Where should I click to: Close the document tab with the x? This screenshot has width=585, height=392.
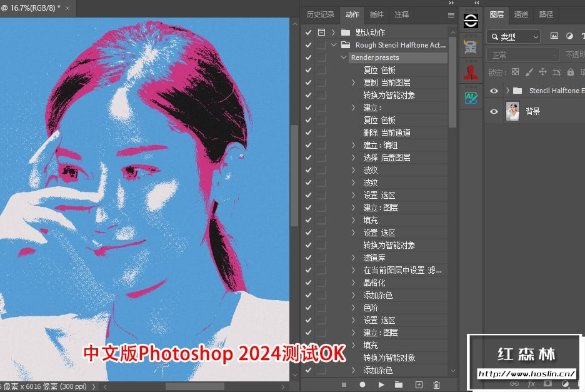(x=67, y=8)
